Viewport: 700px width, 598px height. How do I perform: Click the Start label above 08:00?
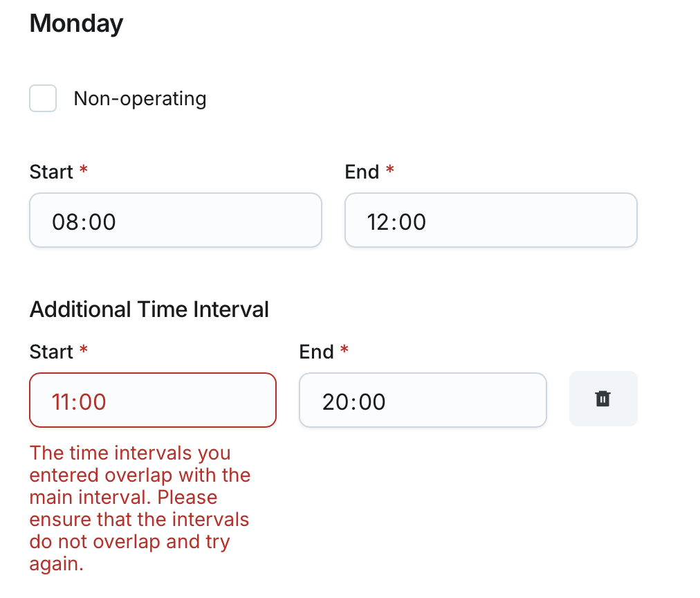[x=51, y=172]
